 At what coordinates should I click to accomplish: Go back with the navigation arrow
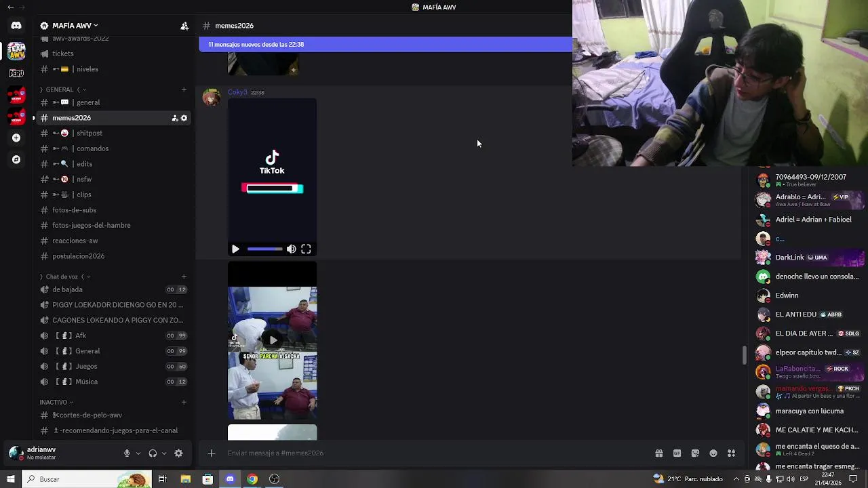pos(10,7)
